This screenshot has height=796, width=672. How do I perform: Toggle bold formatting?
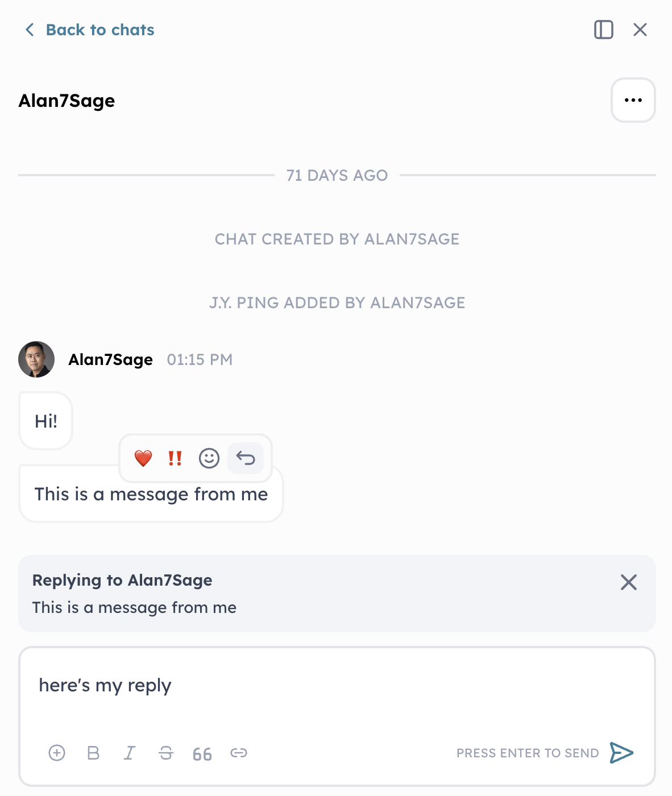coord(93,753)
